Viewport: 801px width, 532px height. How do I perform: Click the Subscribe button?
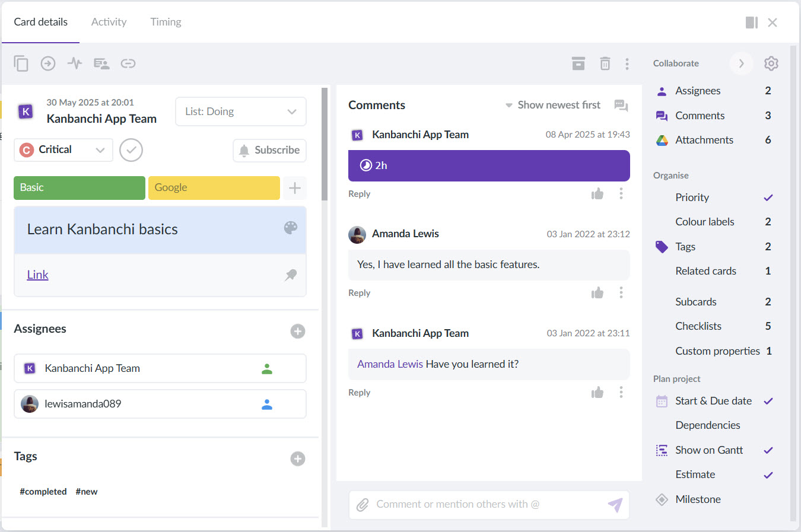[x=270, y=151]
